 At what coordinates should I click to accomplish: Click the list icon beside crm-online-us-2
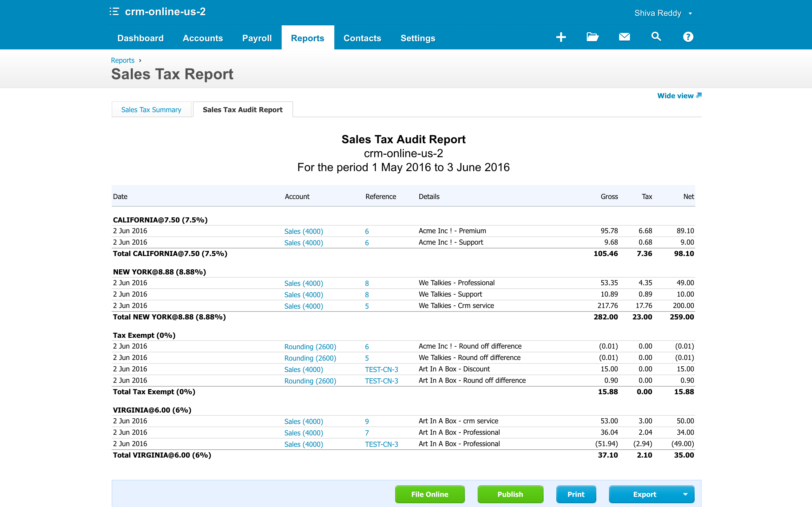point(114,12)
